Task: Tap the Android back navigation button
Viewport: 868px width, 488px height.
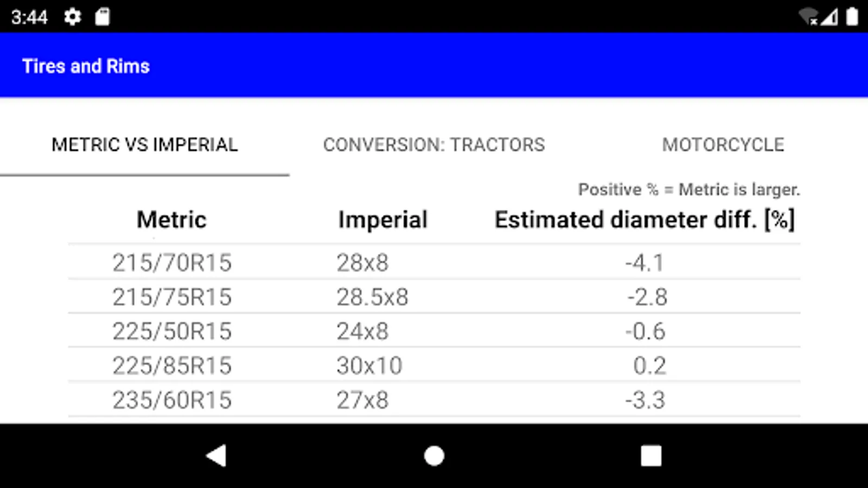Action: coord(216,456)
